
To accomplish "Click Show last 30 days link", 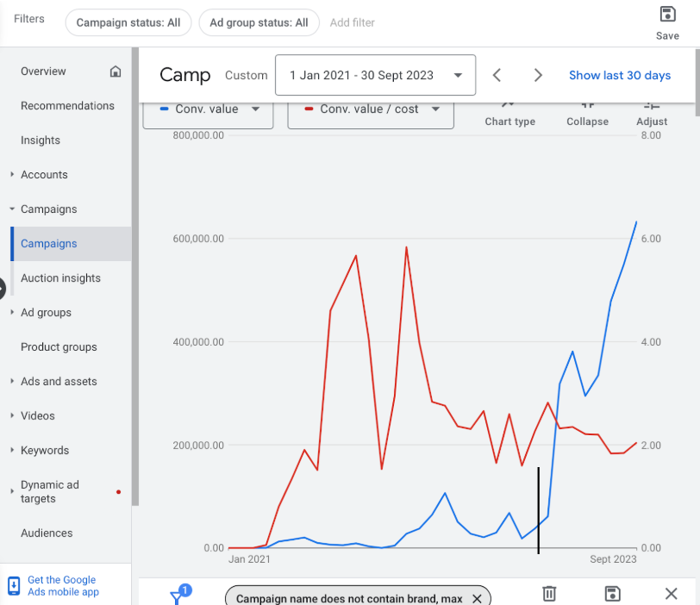I will 619,76.
